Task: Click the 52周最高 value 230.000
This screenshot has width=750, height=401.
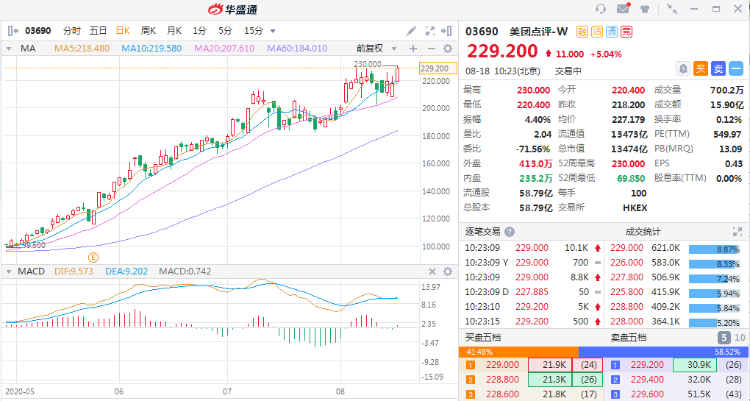Action: pos(628,164)
